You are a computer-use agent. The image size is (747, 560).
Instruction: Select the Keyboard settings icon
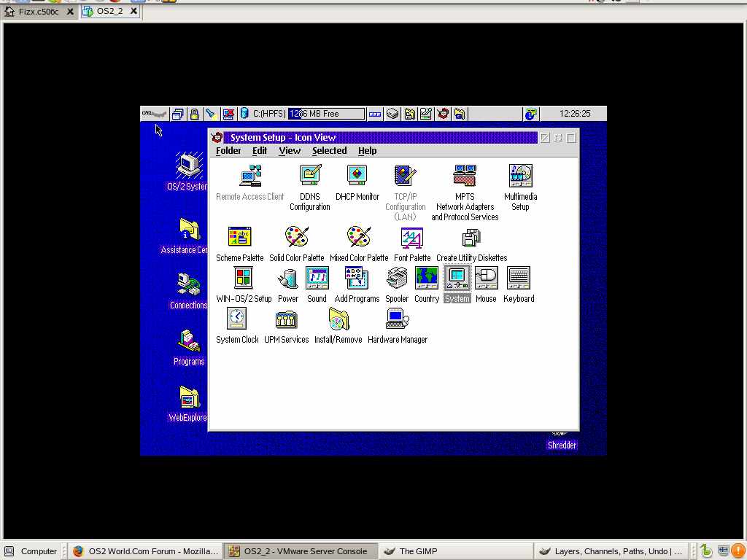pyautogui.click(x=519, y=279)
